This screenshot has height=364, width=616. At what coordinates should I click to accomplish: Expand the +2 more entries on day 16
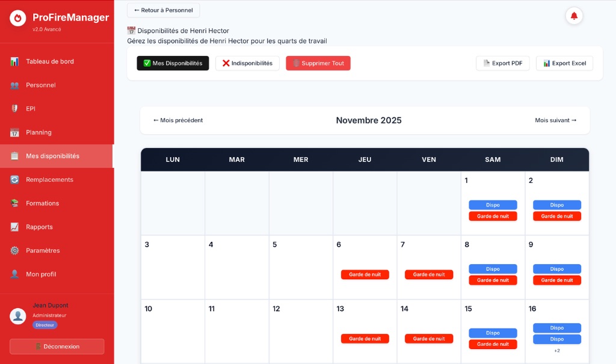click(556, 351)
